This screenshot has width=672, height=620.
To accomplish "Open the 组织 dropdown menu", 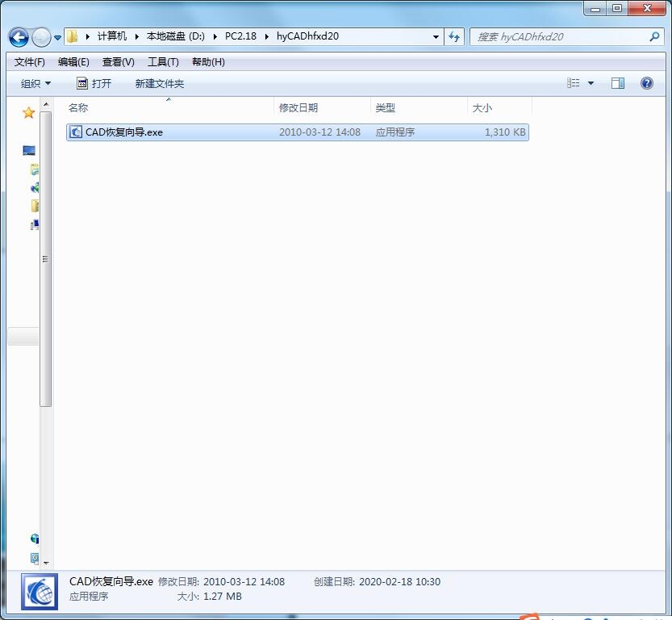I will pos(35,84).
